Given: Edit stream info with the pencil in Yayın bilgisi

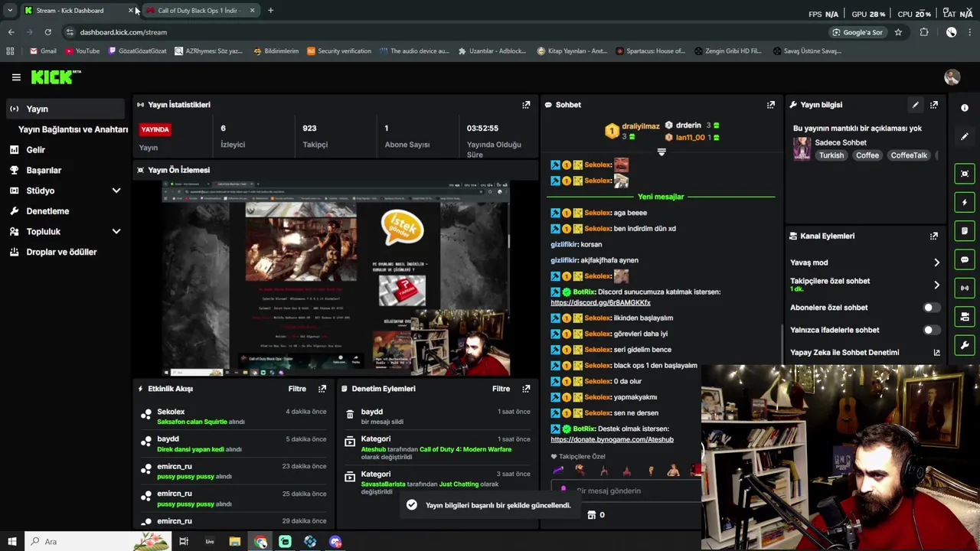Looking at the screenshot, I should [915, 105].
